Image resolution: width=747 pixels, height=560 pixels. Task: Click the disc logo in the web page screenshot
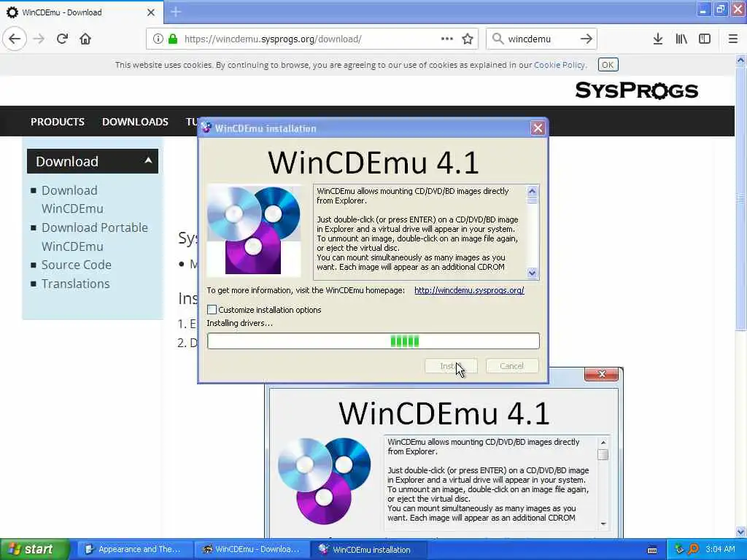pyautogui.click(x=325, y=481)
